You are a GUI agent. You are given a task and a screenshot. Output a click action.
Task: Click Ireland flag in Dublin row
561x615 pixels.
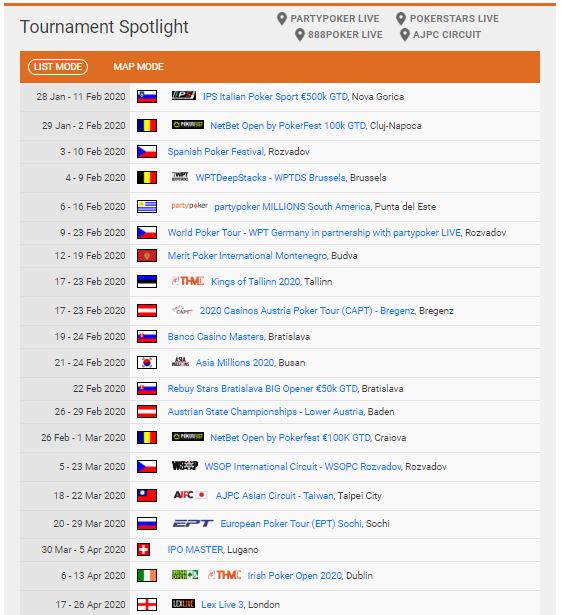tap(147, 575)
